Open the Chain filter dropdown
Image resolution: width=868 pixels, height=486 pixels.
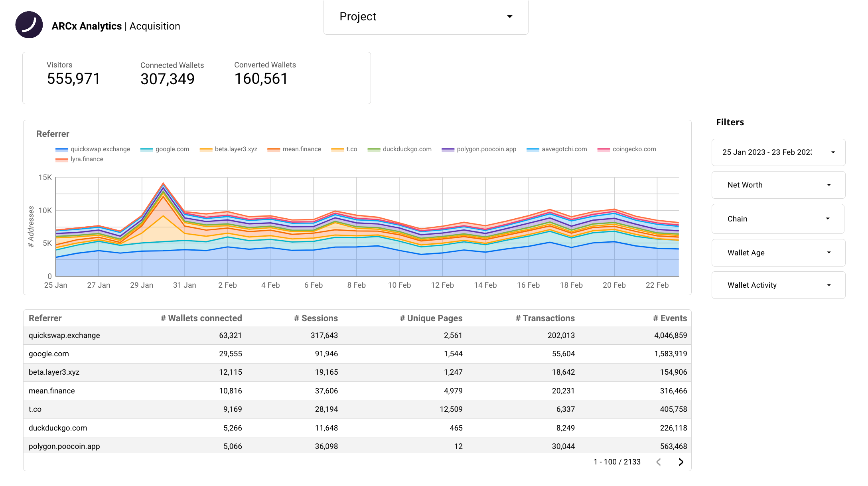777,219
